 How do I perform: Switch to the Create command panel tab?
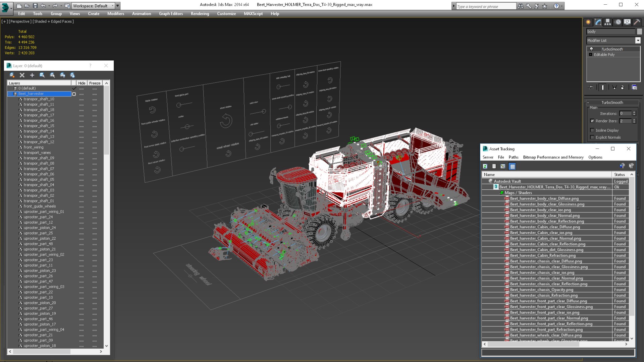[x=588, y=22]
